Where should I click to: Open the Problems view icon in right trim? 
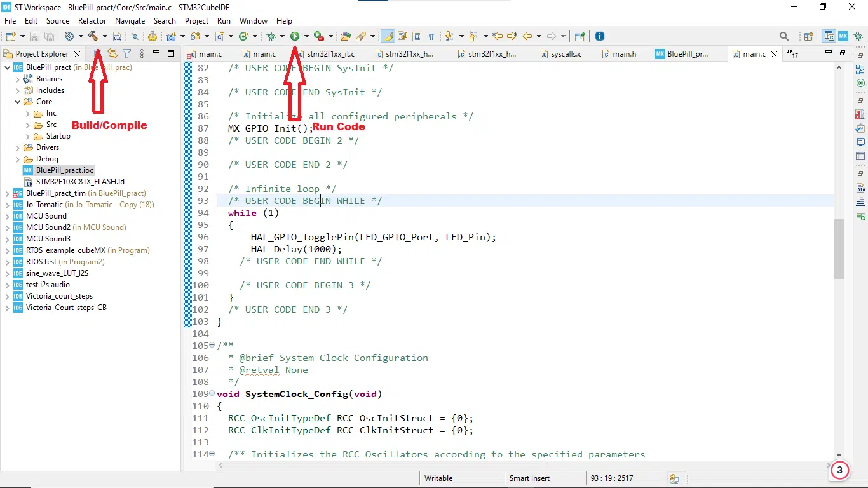coord(860,114)
